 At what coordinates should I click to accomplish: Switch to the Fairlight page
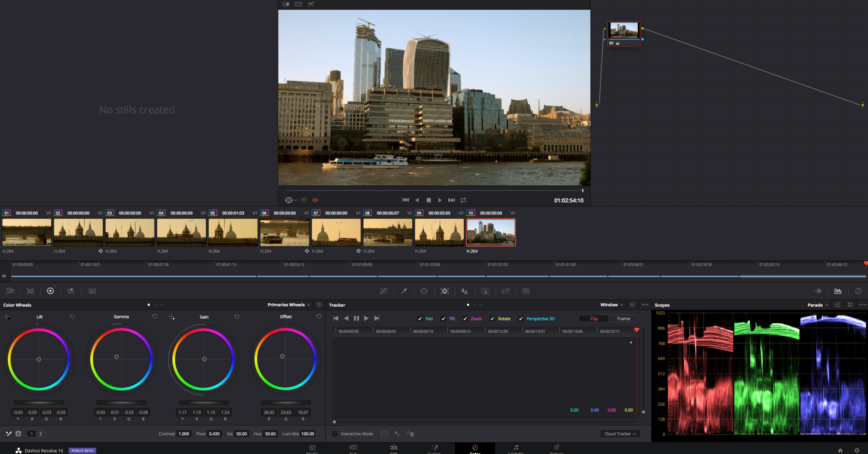[516, 449]
